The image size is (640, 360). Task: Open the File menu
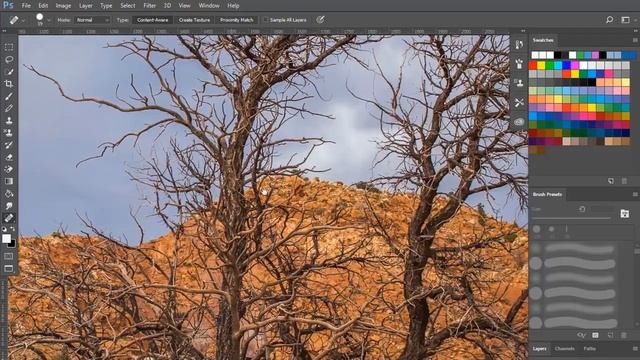click(26, 6)
